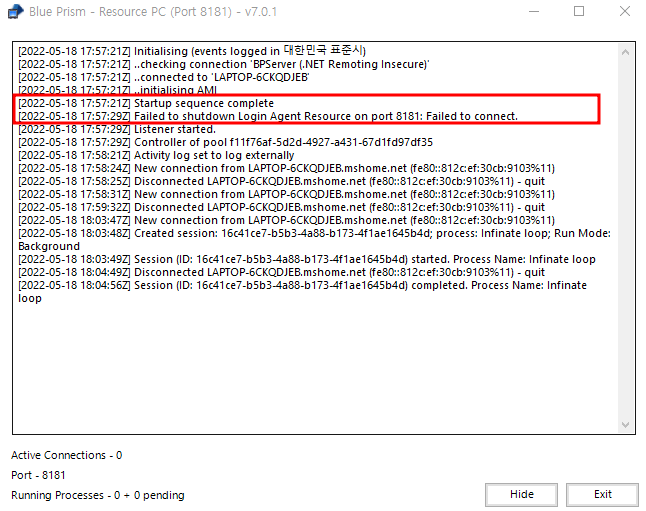
Task: Click the 17:58:25Z Disconnected log line
Action: 281,181
